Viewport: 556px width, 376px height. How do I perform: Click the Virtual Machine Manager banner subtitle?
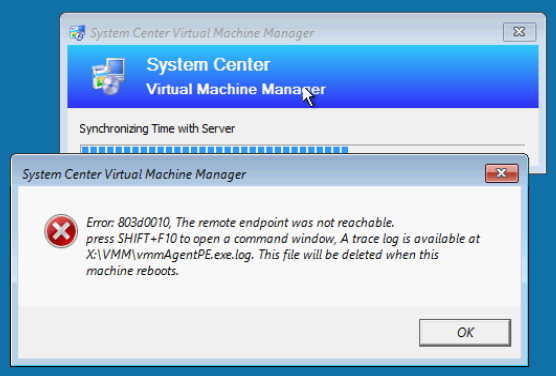tap(235, 89)
